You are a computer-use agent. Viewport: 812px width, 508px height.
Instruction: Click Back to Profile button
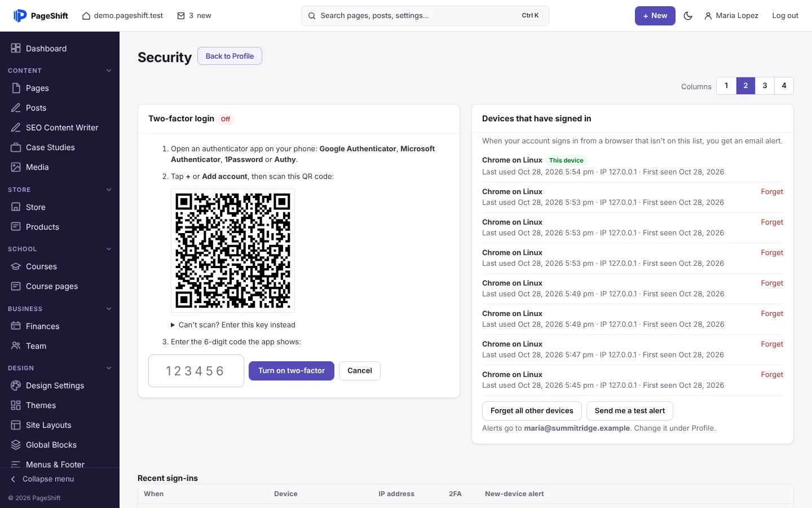coord(230,56)
